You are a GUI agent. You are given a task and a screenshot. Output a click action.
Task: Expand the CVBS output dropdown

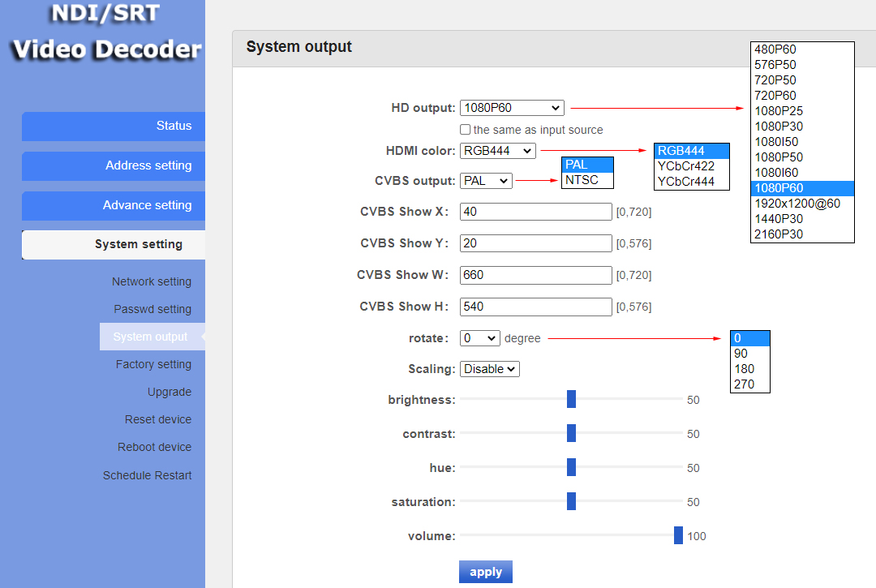(x=486, y=181)
